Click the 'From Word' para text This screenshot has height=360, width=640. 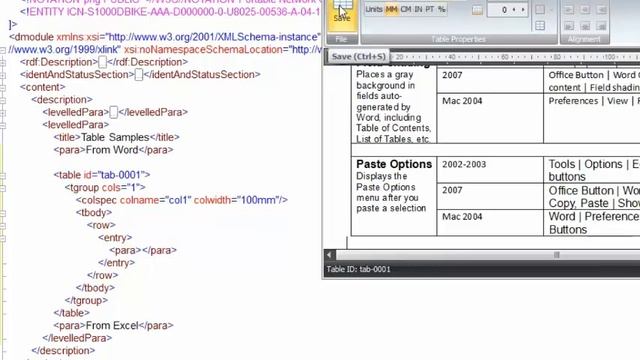(112, 150)
